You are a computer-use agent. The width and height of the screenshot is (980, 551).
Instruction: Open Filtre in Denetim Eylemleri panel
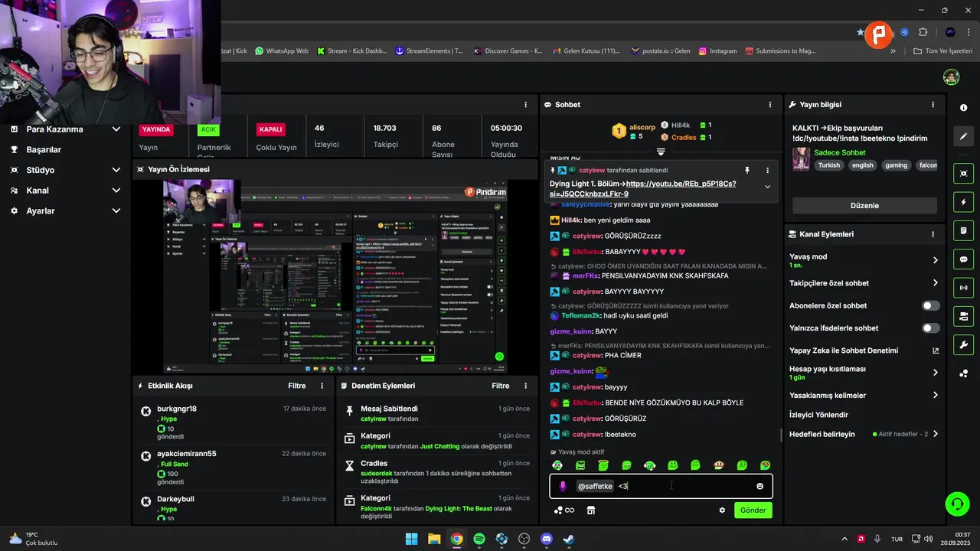pos(500,386)
